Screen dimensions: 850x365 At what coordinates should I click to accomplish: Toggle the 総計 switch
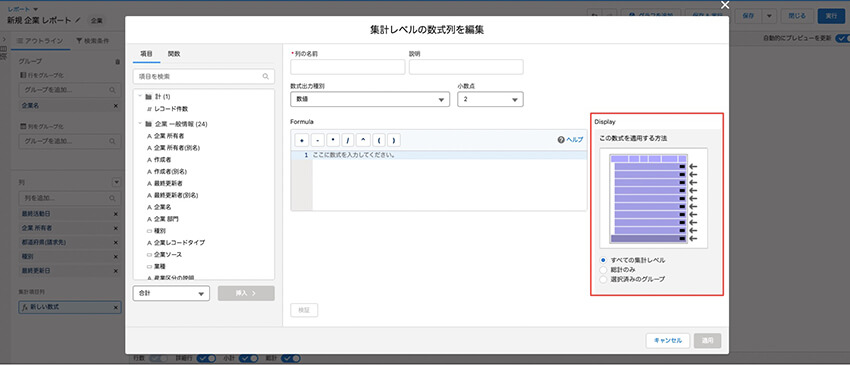[x=291, y=358]
